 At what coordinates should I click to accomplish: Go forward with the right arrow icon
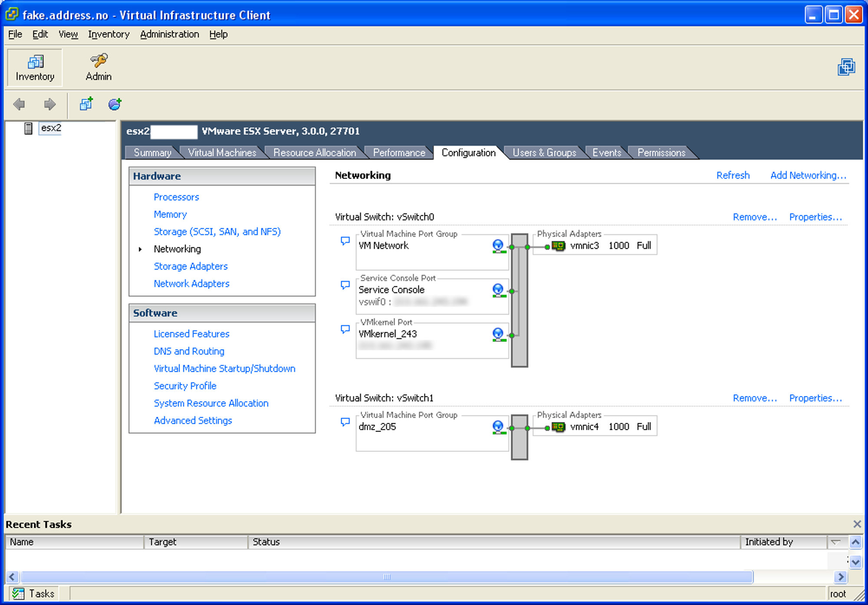coord(50,104)
